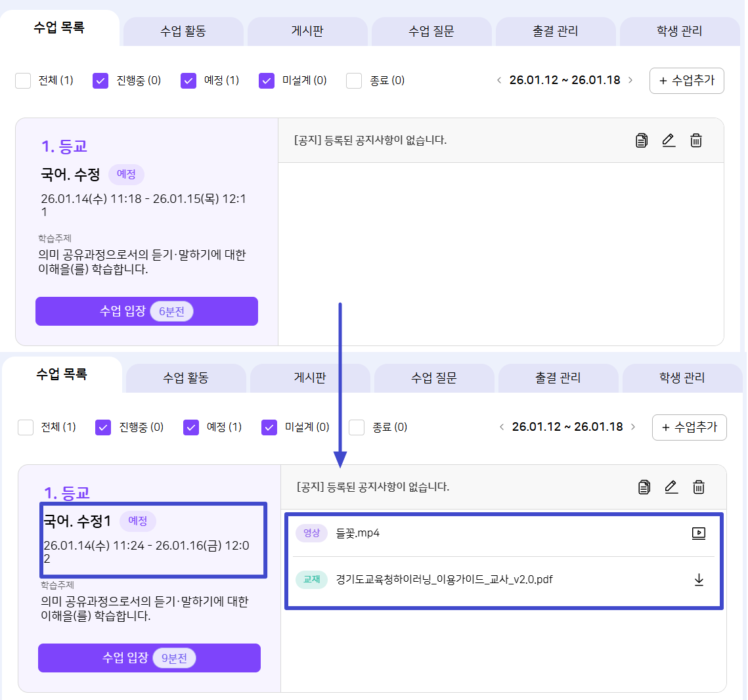This screenshot has height=700, width=748.
Task: Click the + 수업추가 button in the upper panel
Action: [686, 80]
